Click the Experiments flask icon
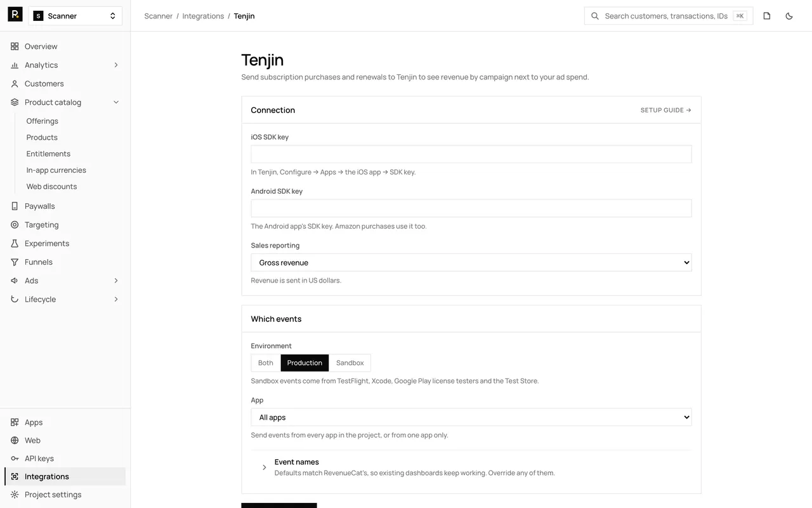Image resolution: width=812 pixels, height=508 pixels. [x=15, y=243]
